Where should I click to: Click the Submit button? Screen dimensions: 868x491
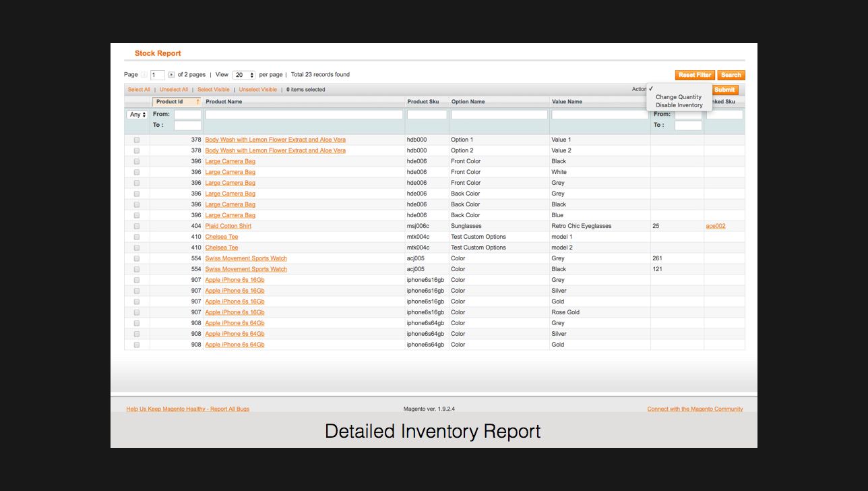point(724,89)
